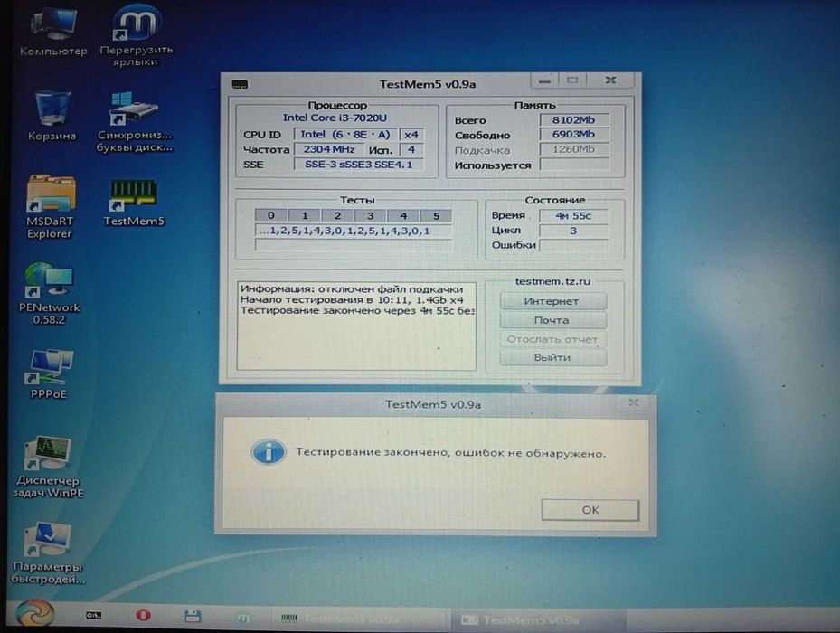This screenshot has height=633, width=840.
Task: Click the Intel Core i3-7020U processor name
Action: pos(335,118)
